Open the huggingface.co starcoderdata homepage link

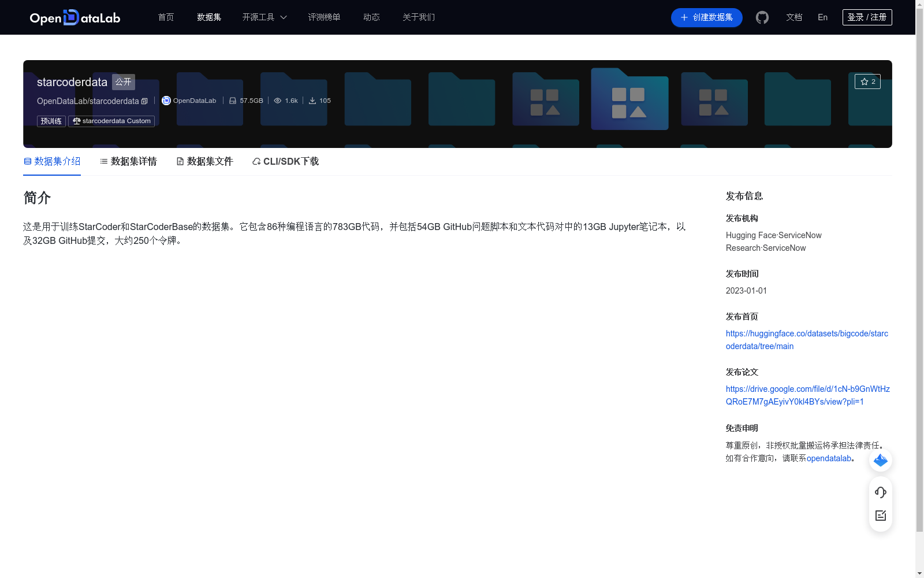tap(807, 340)
